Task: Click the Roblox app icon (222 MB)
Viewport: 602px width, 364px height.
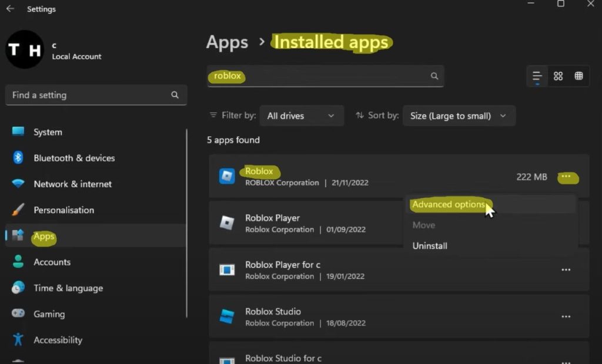Action: 227,176
